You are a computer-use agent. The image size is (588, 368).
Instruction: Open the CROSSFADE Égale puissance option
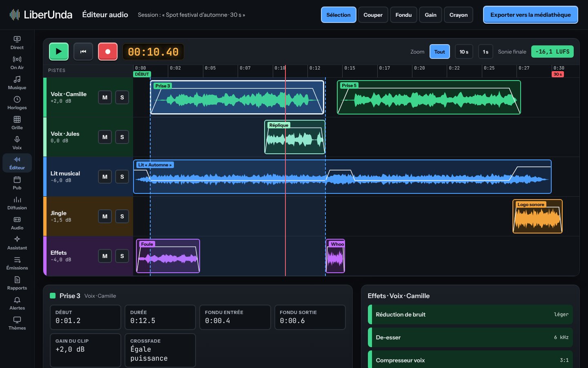pyautogui.click(x=160, y=350)
